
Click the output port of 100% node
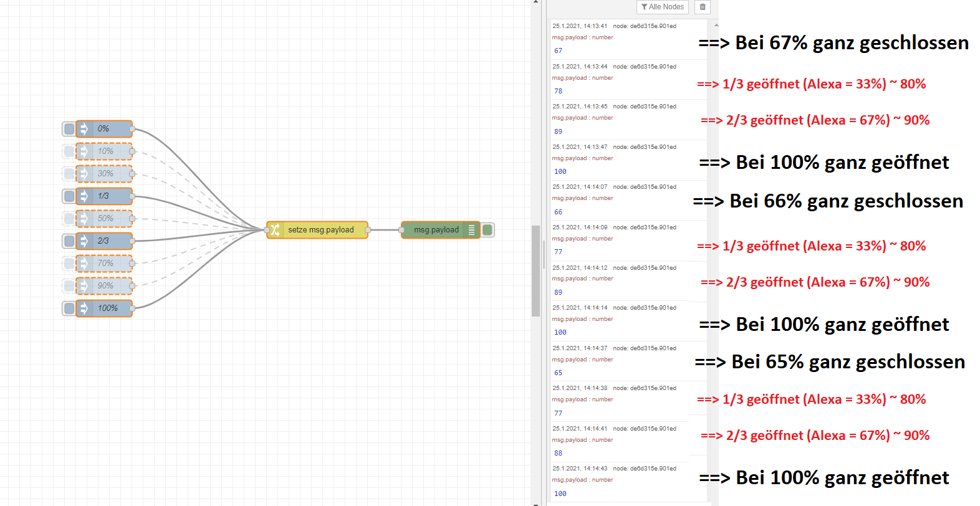point(132,308)
